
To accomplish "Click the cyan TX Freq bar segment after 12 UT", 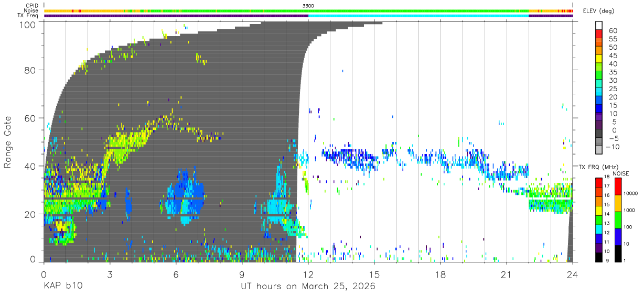I will pyautogui.click(x=418, y=16).
